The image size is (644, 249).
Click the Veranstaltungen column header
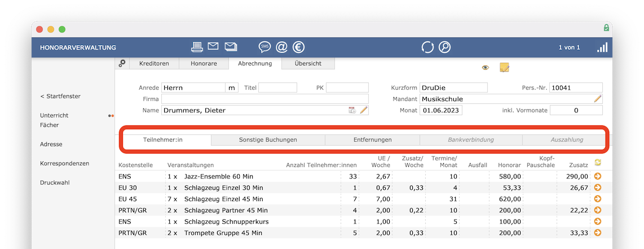[x=191, y=165]
